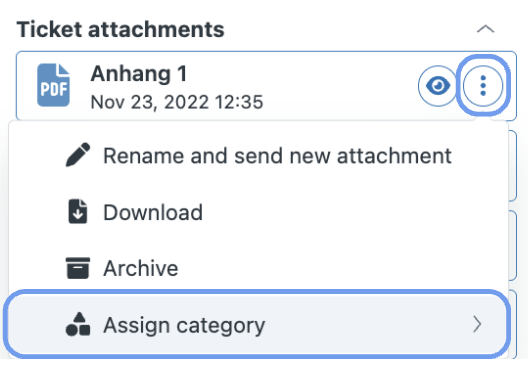Click the category shapes icon
Screen dimensions: 528x372
78,324
